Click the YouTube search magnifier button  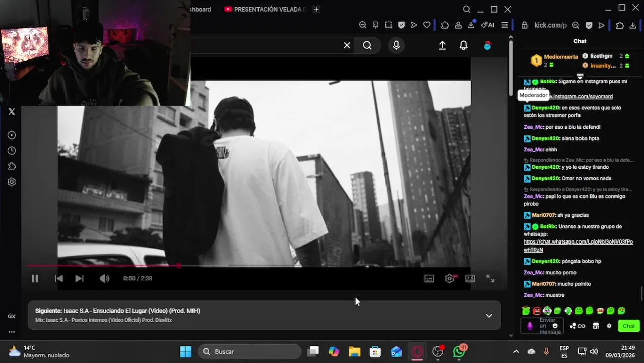[367, 46]
